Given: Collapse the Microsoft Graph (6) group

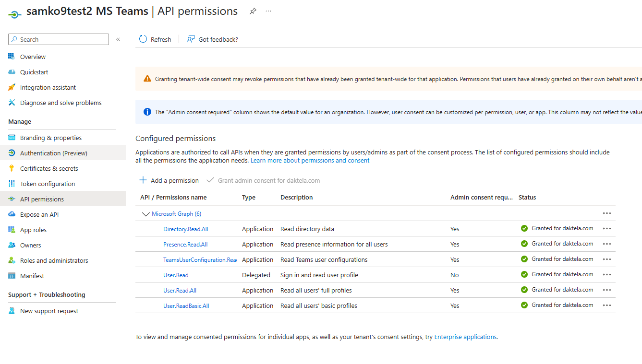Looking at the screenshot, I should tap(146, 214).
